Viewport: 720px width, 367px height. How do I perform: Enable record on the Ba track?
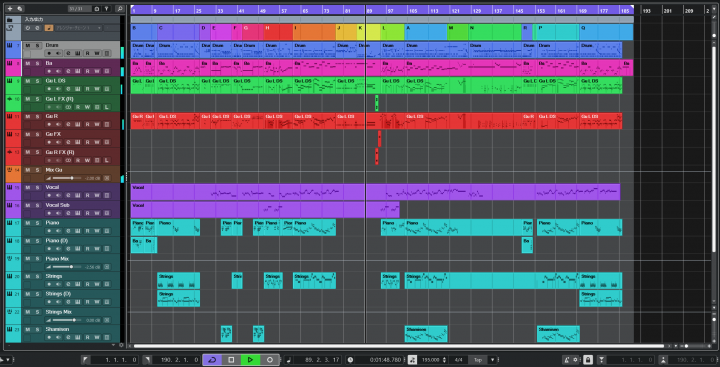(50, 71)
